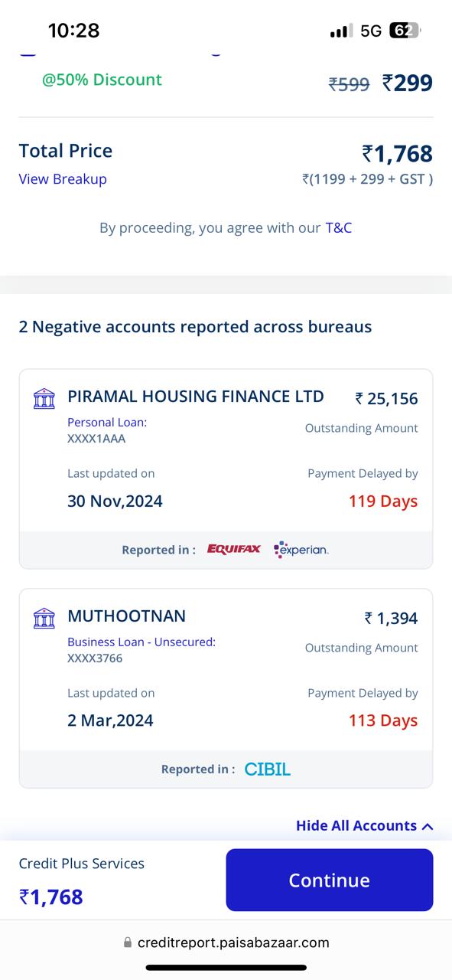452x980 pixels.
Task: Open the Muthootnan business loan card
Action: (226, 688)
